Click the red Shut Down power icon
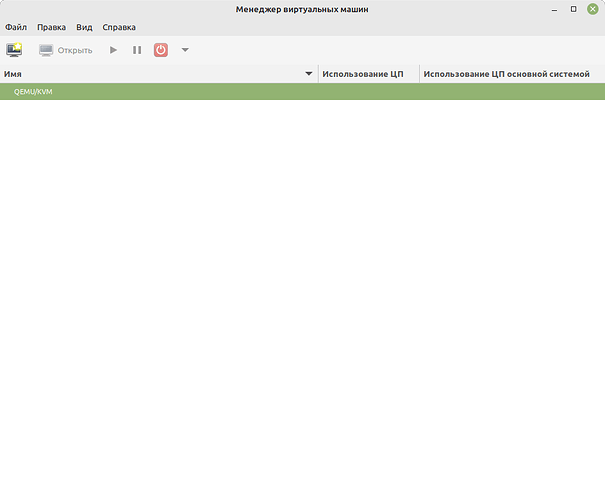The image size is (605, 500). pyautogui.click(x=161, y=50)
